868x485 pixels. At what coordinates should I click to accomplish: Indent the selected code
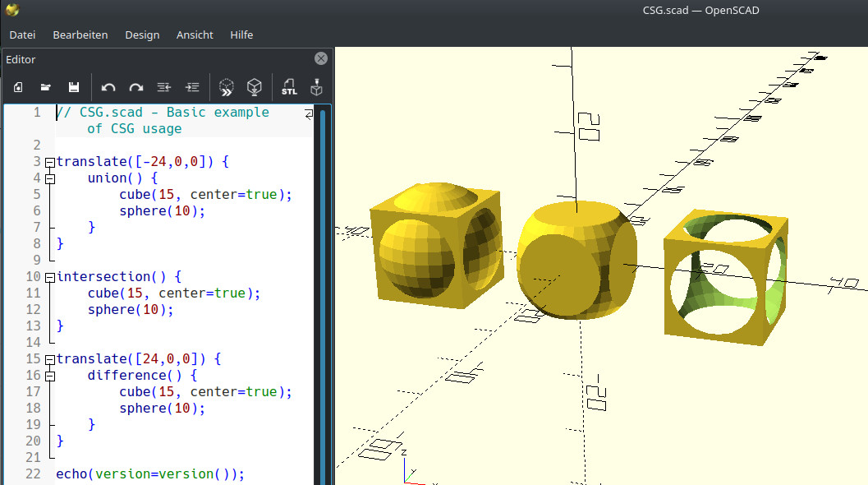(192, 87)
